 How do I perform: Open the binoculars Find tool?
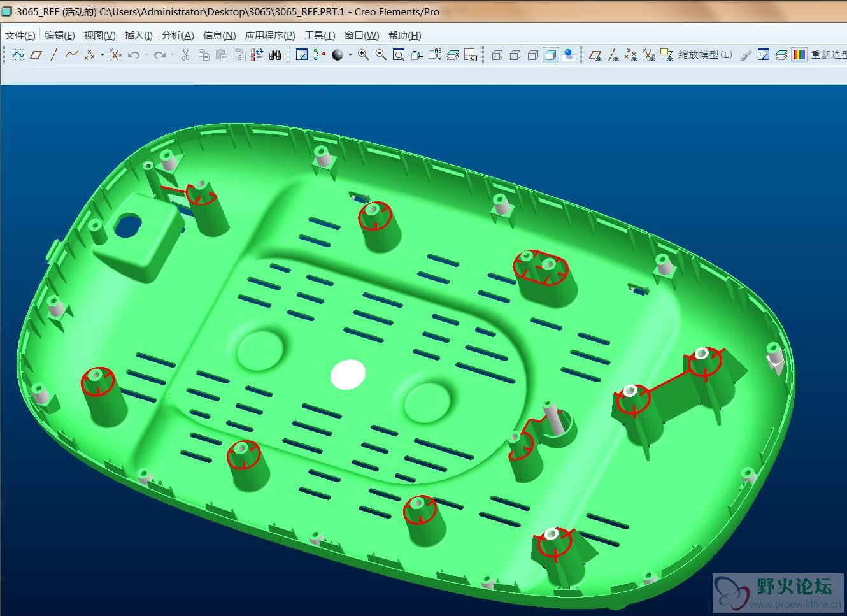click(275, 55)
